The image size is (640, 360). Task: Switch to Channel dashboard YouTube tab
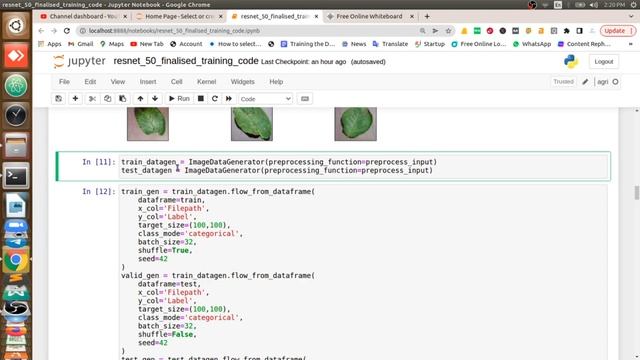[x=83, y=16]
